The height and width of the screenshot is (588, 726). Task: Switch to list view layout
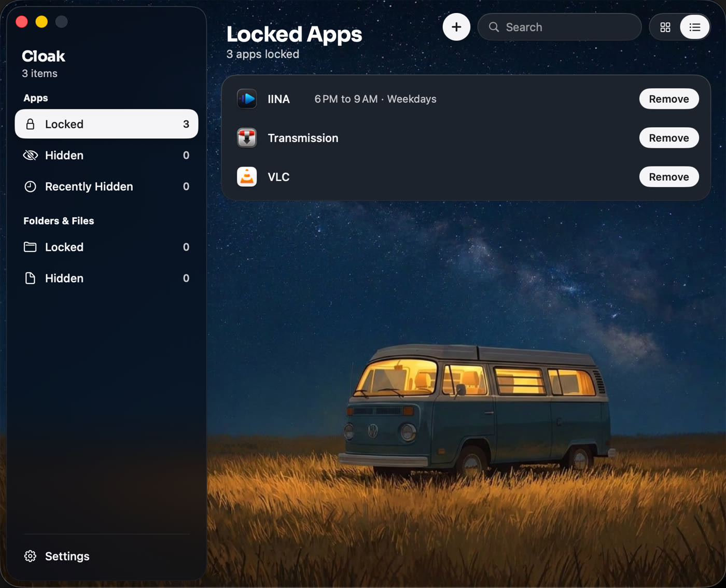click(694, 27)
